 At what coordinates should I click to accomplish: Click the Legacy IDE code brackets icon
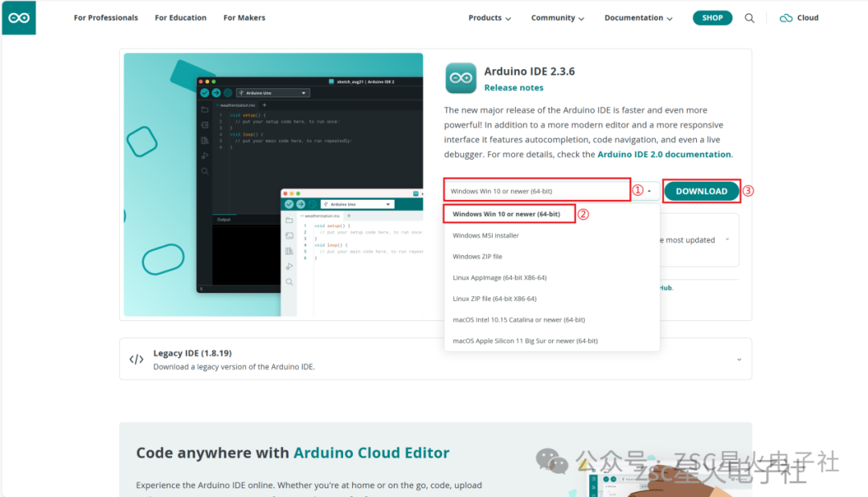[x=136, y=360]
